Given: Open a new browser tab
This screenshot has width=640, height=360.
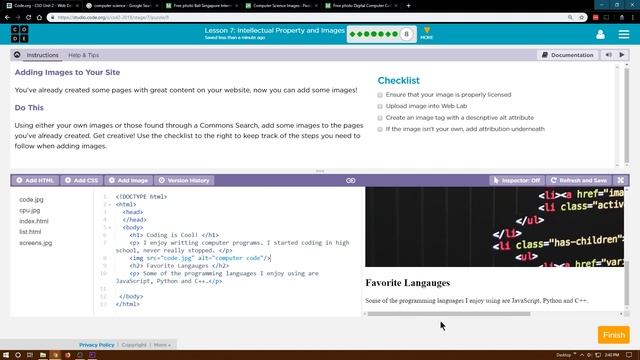Looking at the screenshot, I should point(409,6).
